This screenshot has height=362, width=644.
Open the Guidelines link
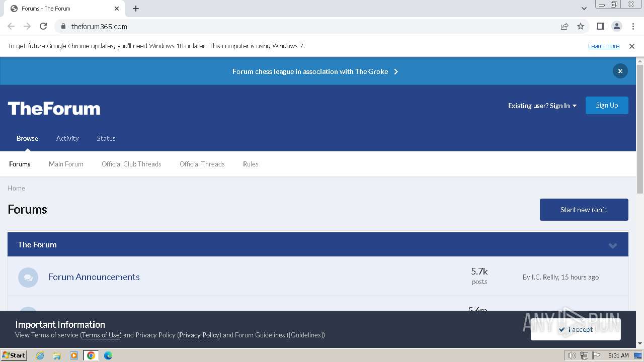point(307,335)
